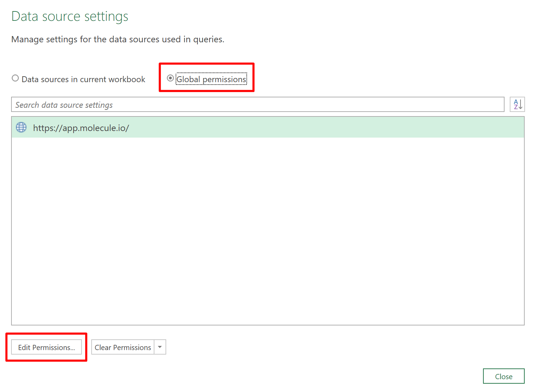Click the word 'Clear' on the Clear Permissions button
533x392 pixels.
(x=103, y=347)
